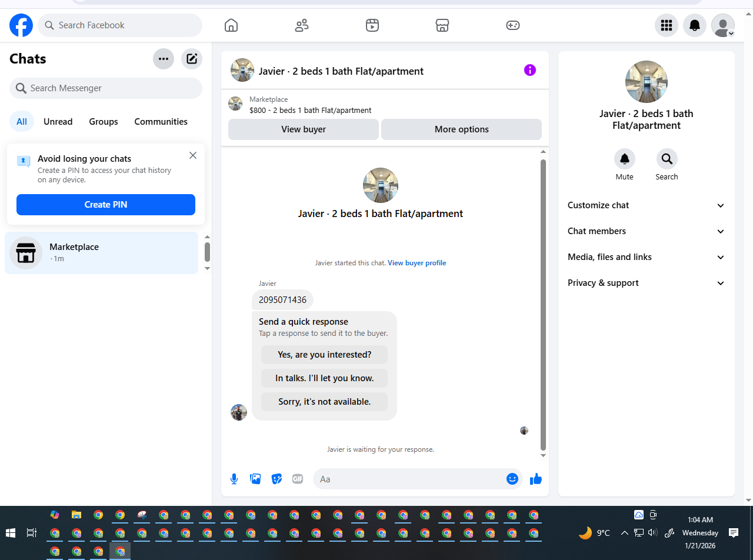Go to Home in top navigation

click(231, 25)
